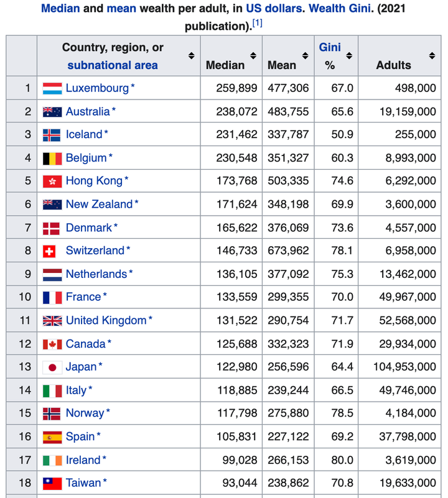Select Norway Gini value 78.5
Viewport: 448px width, 498px height.
click(342, 413)
